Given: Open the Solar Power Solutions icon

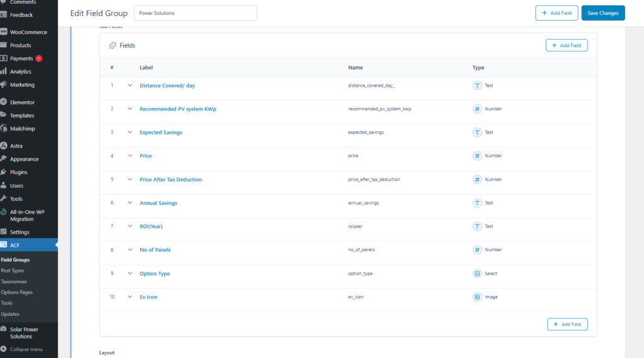Looking at the screenshot, I should 4,329.
